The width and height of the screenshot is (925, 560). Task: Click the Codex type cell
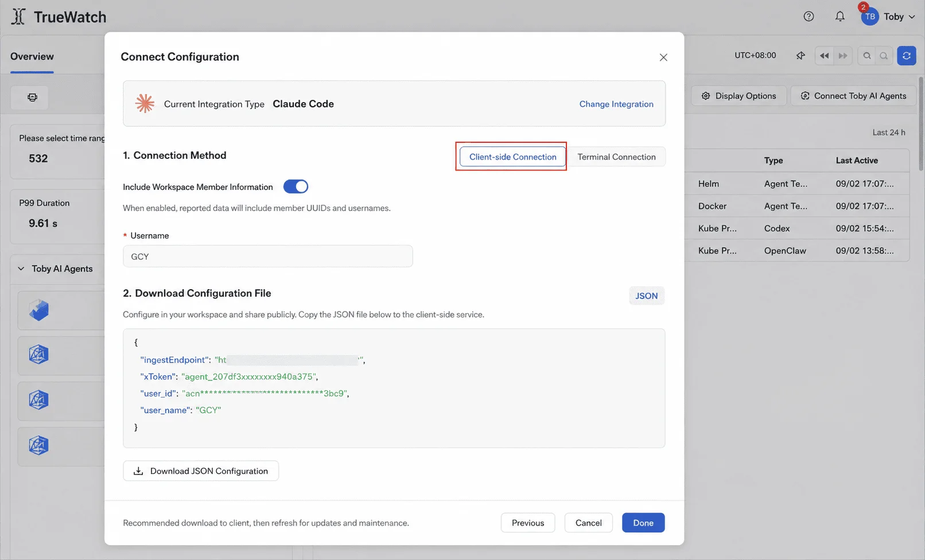click(777, 228)
